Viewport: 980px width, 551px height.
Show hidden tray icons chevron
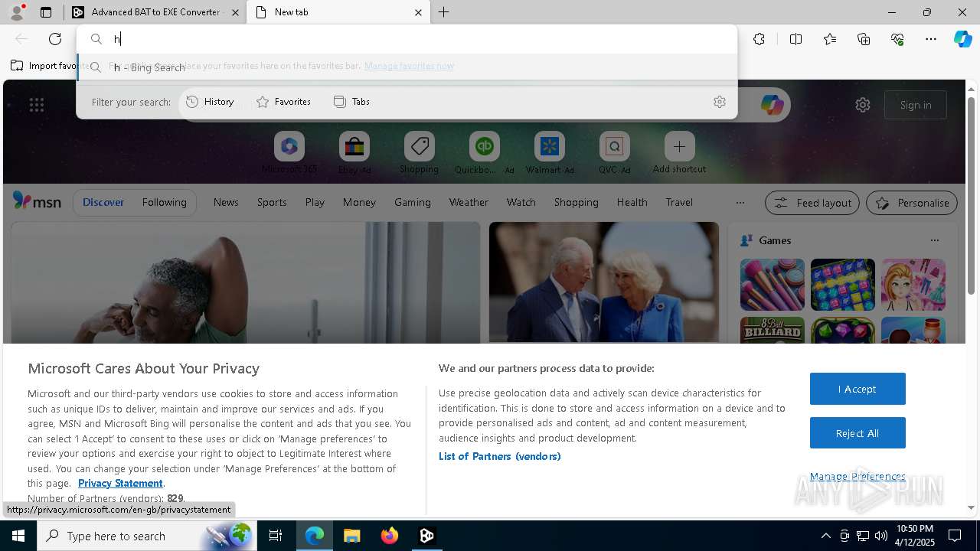[825, 536]
